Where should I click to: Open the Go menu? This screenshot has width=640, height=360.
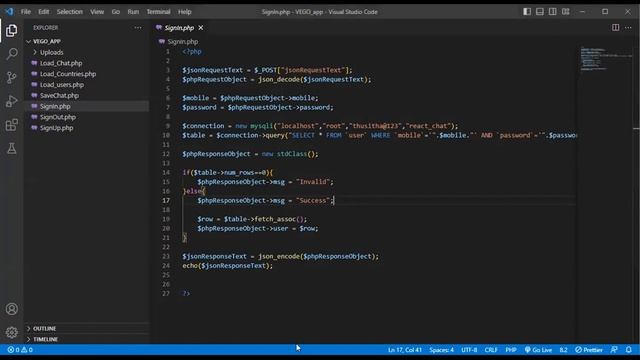[116, 12]
